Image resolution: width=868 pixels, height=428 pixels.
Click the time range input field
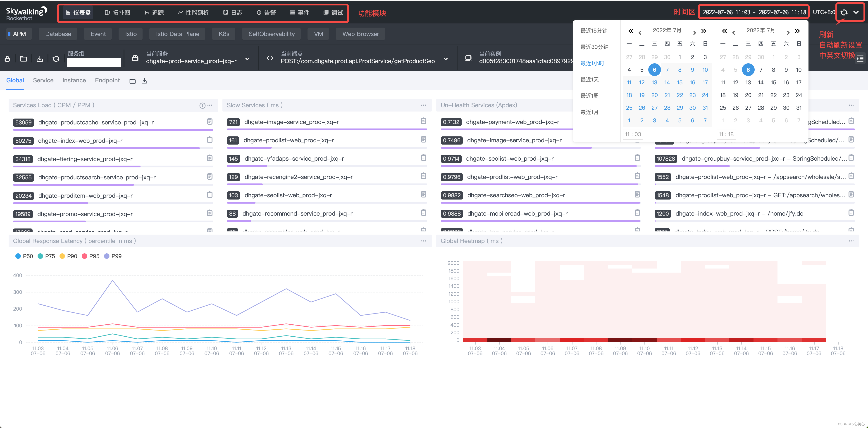point(754,12)
